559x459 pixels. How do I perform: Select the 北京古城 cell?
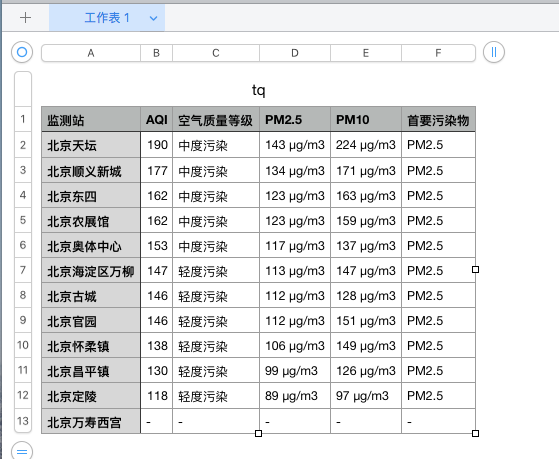(91, 295)
